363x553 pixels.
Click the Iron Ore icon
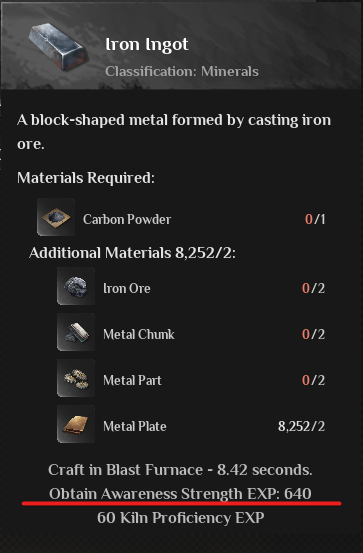coord(76,286)
